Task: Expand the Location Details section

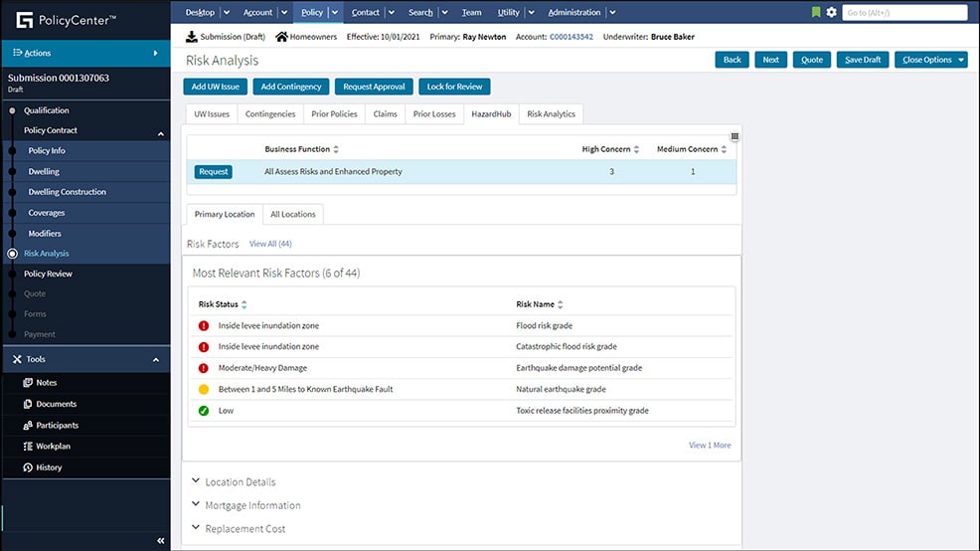Action: pos(240,481)
